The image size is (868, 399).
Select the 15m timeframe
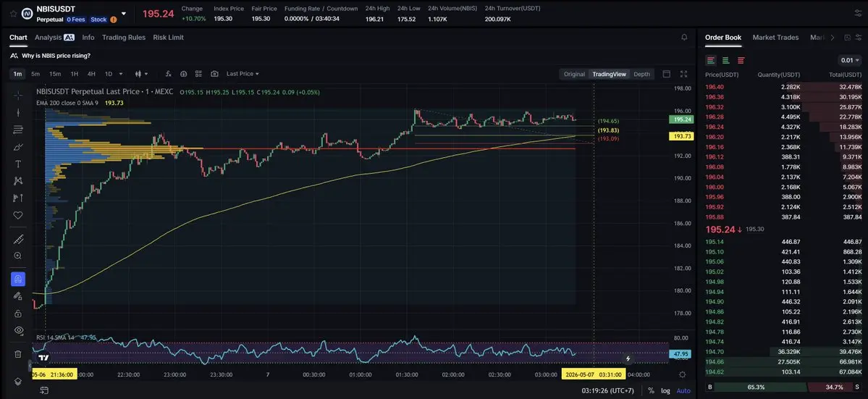point(55,74)
